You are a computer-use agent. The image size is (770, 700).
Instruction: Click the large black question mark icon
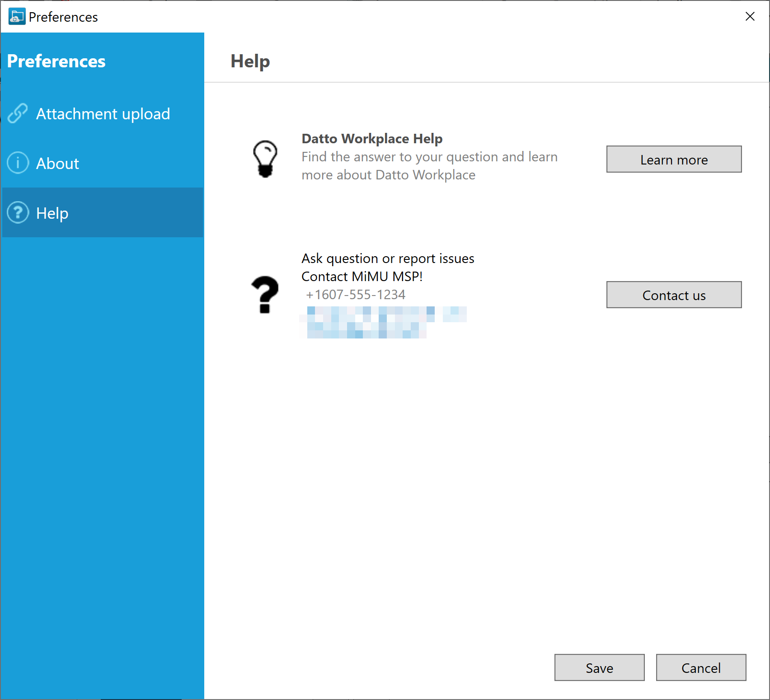(x=265, y=295)
